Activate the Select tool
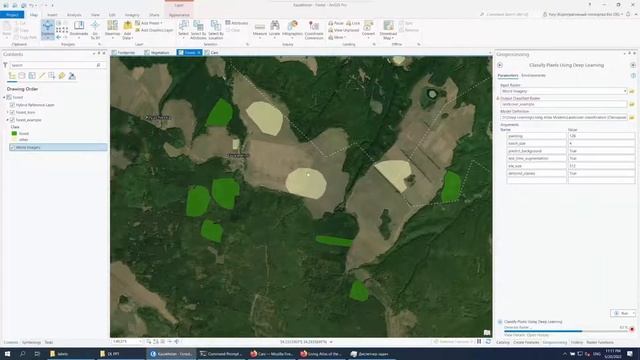Viewport: 640px width, 360px height. click(183, 29)
